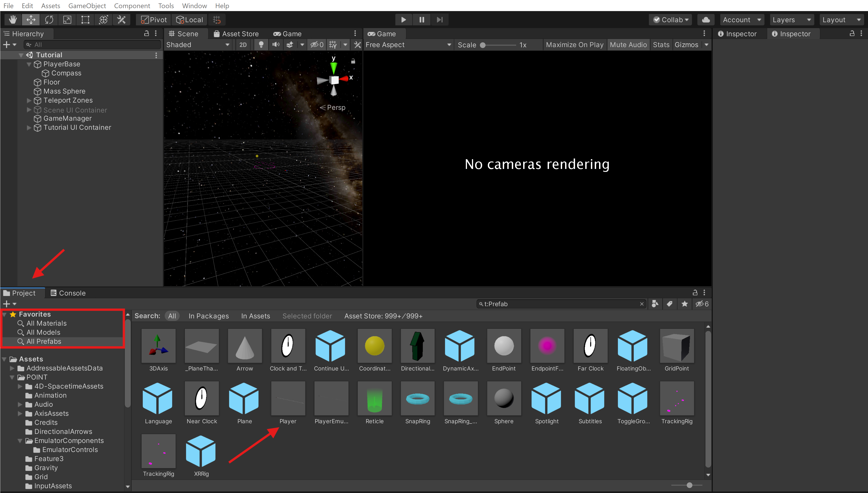Expand the Teleport Zones hierarchy item
868x493 pixels.
click(29, 101)
